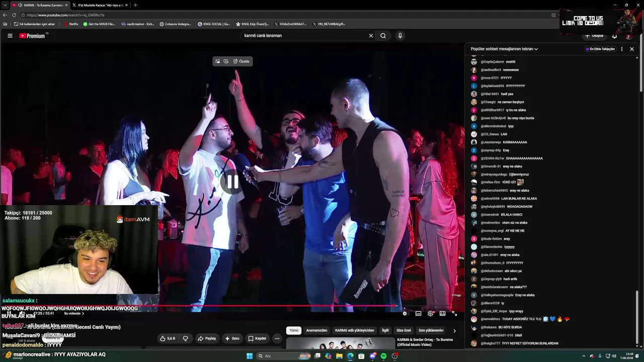
Task: Pause the video using center overlay button
Action: click(232, 182)
